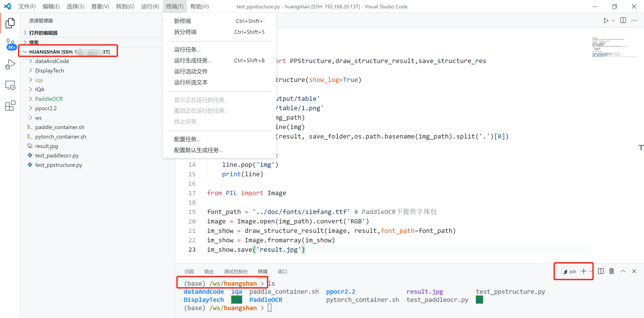
Task: Open the Help (帮助) menu
Action: point(199,6)
